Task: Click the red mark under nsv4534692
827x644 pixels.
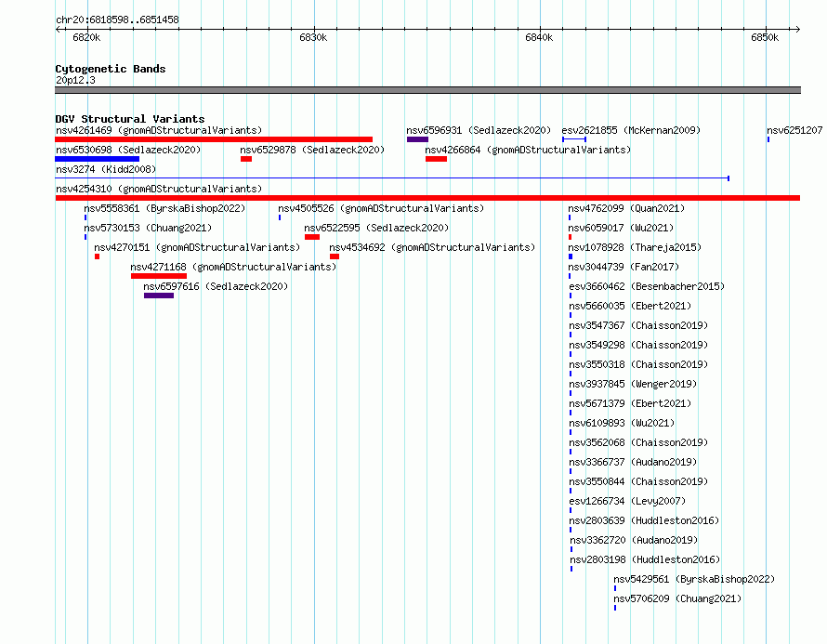Action: click(335, 256)
